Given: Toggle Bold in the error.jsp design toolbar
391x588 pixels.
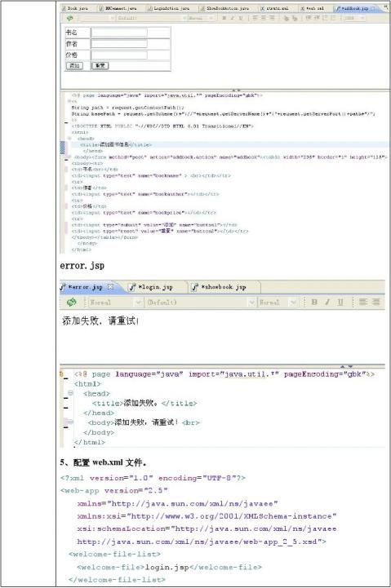Looking at the screenshot, I should [314, 302].
